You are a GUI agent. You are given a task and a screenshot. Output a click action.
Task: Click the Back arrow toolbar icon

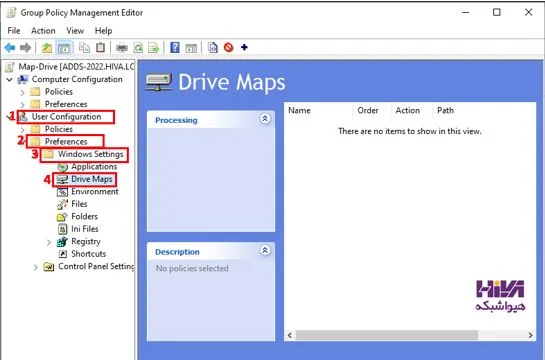tap(10, 48)
